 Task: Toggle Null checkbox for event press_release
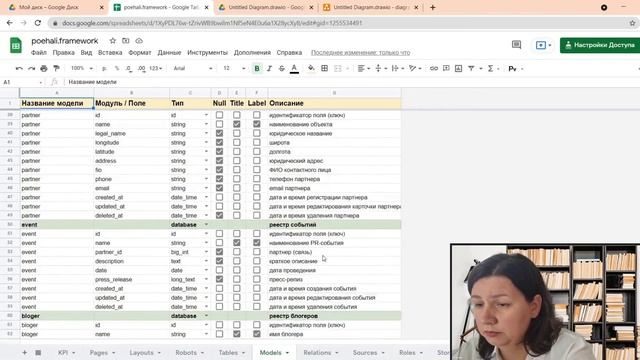coord(219,279)
